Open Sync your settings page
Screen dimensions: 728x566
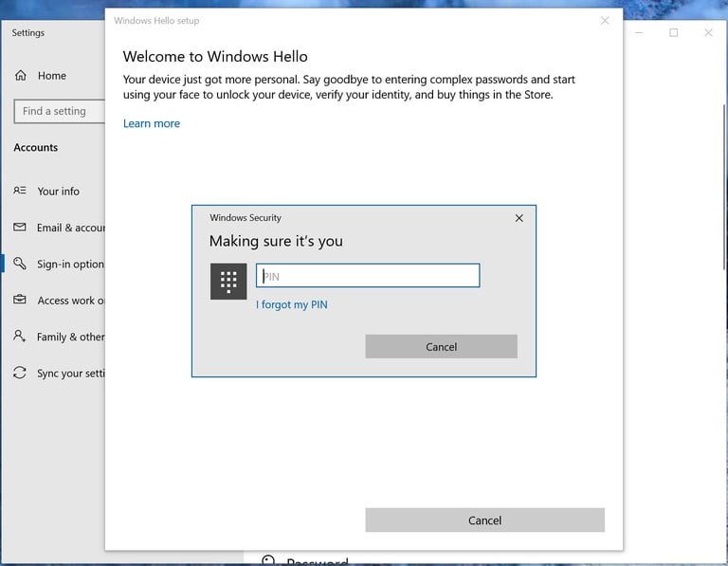coord(71,374)
